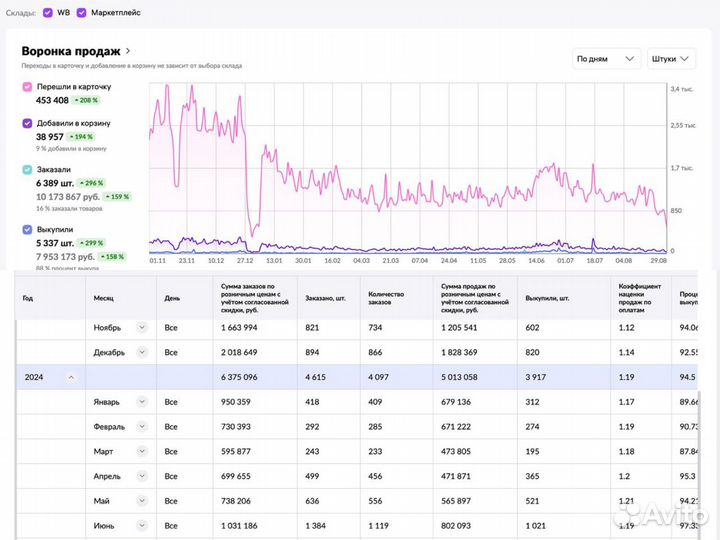
Task: Expand the Декабрь month row
Action: pyautogui.click(x=142, y=352)
